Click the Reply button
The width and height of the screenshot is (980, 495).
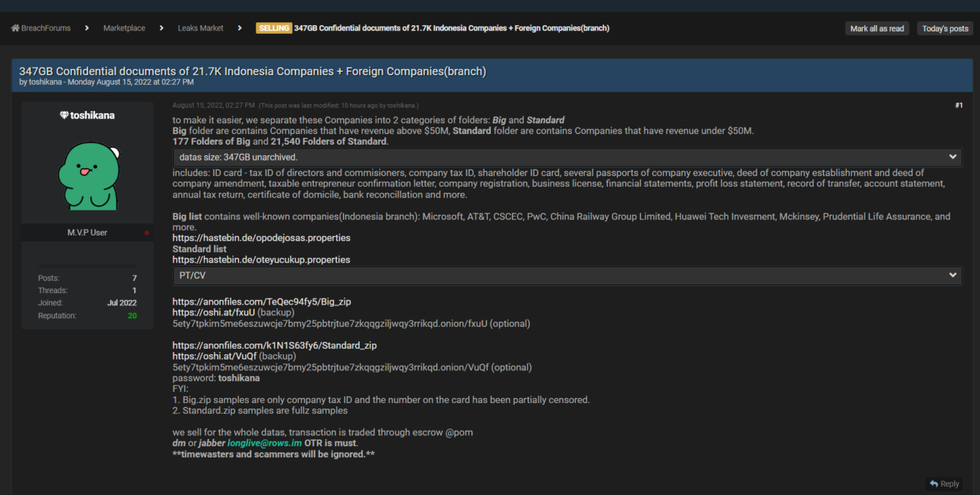pos(944,484)
